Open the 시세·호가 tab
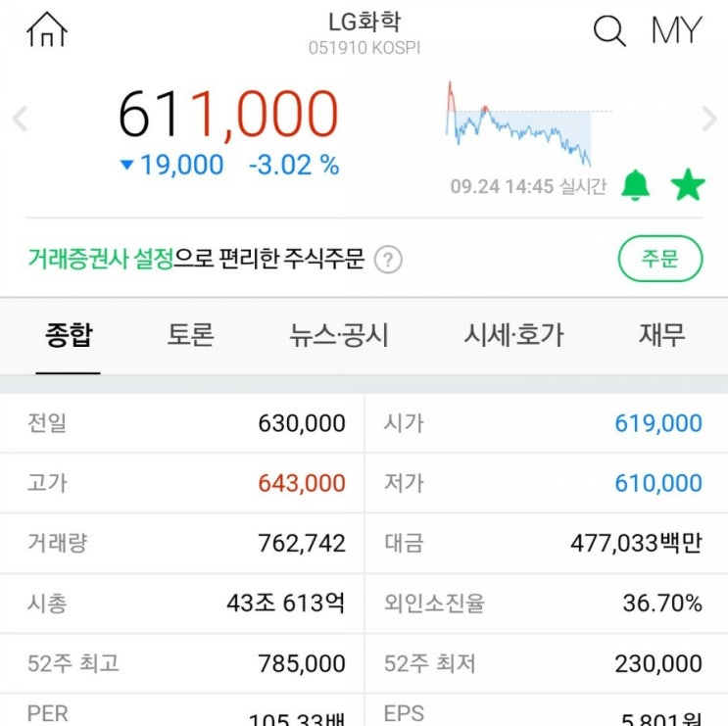This screenshot has height=726, width=728. [x=513, y=335]
